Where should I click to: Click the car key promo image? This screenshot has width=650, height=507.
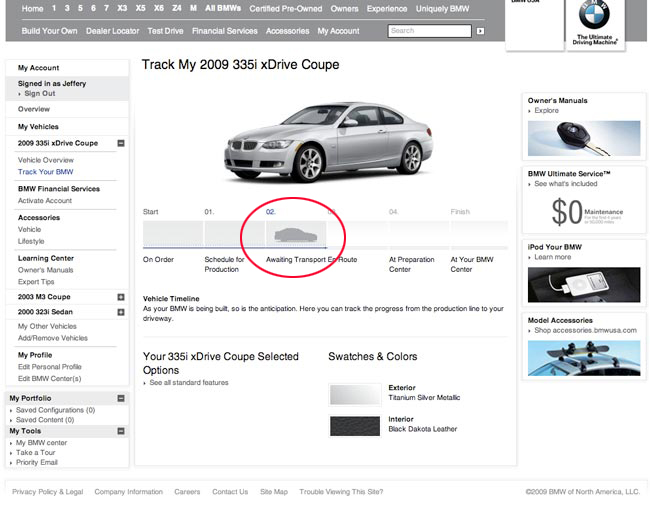(584, 138)
